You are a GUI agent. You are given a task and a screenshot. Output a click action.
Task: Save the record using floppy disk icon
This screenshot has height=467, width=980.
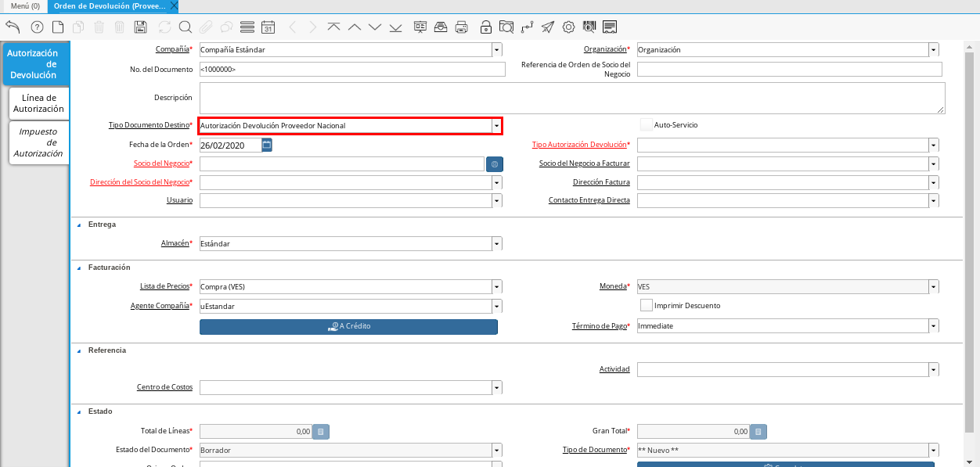(141, 27)
